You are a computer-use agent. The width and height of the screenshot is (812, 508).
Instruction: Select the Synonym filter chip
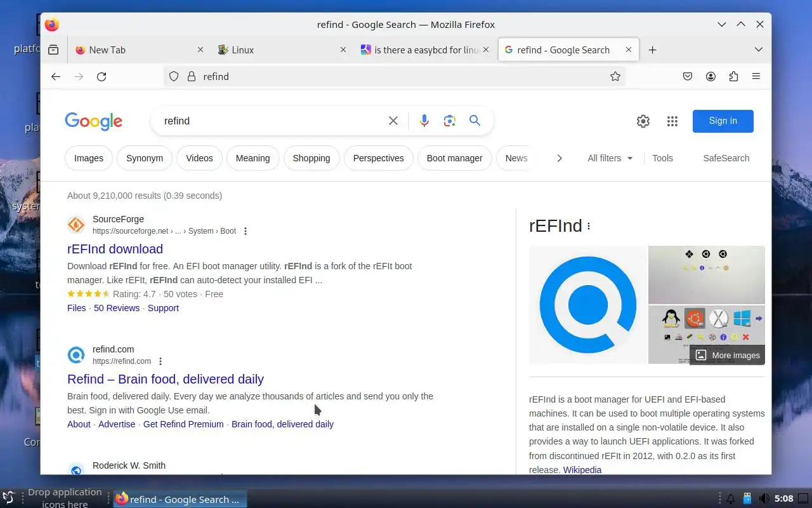point(145,158)
